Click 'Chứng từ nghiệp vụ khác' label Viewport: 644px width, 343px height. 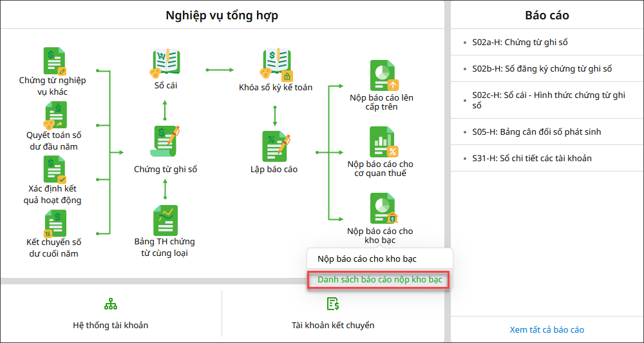pos(53,86)
